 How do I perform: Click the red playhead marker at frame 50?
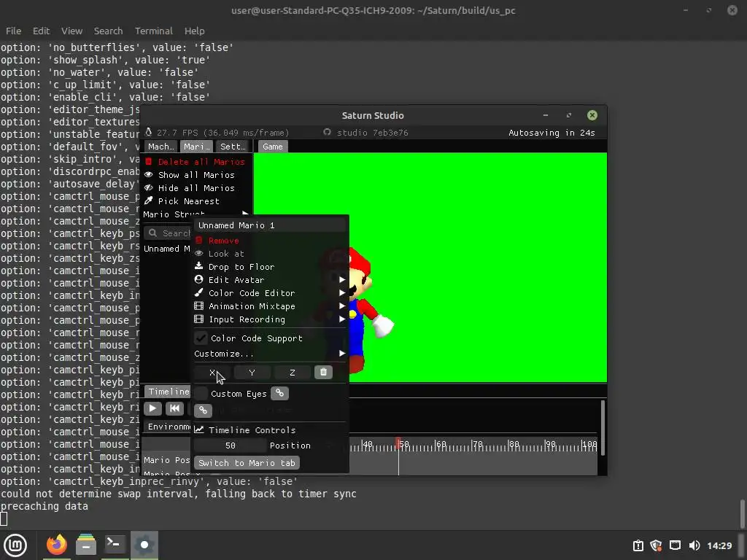point(398,443)
